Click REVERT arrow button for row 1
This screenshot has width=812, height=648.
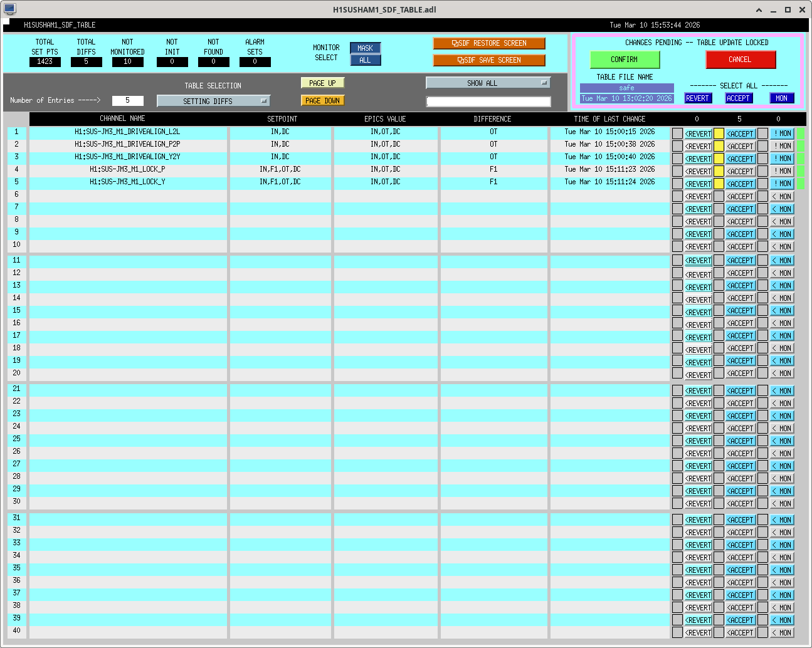pyautogui.click(x=698, y=133)
